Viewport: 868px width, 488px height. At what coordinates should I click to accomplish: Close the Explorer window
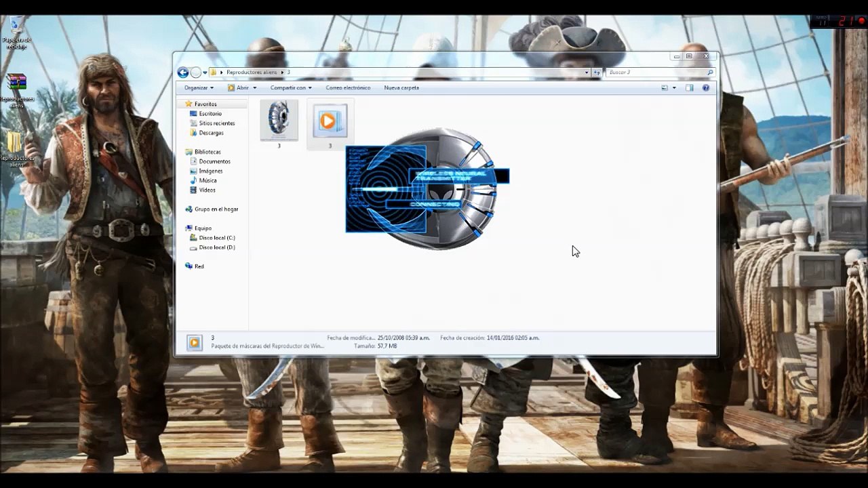pos(705,56)
